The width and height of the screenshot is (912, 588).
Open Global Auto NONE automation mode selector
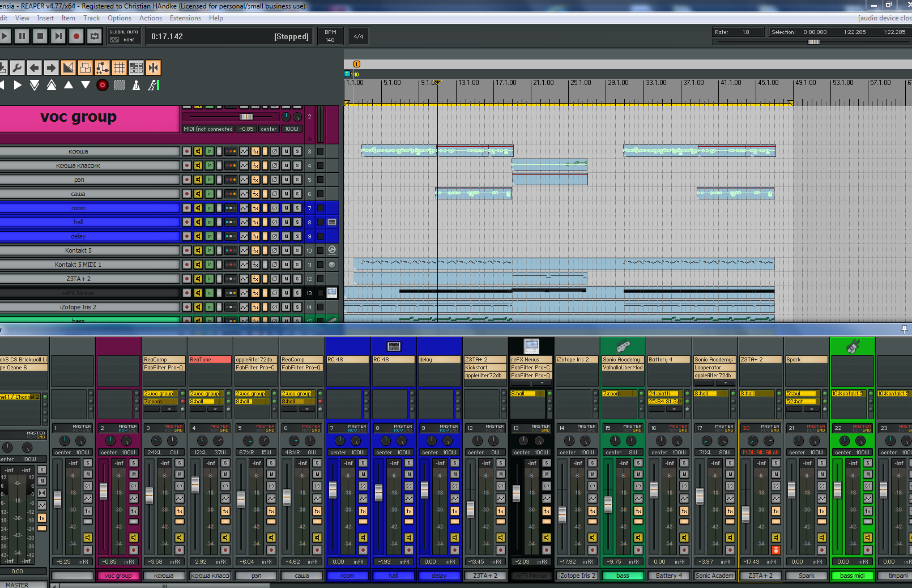pos(123,36)
